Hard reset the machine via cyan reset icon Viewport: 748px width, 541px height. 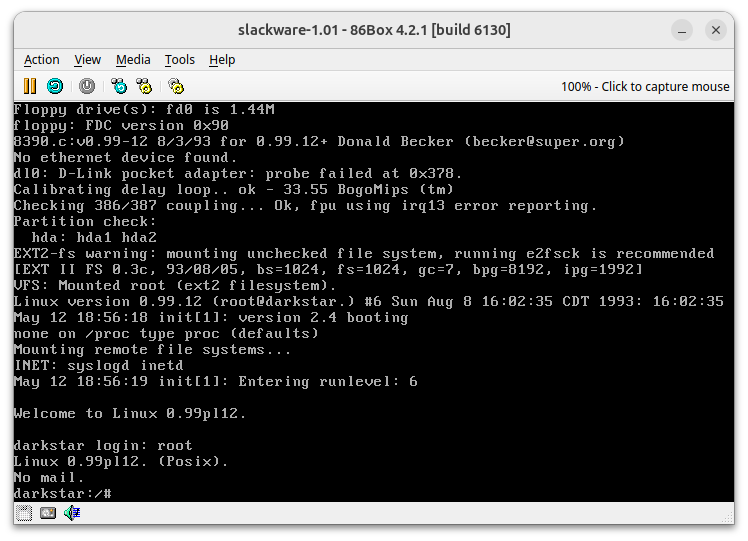pos(55,86)
